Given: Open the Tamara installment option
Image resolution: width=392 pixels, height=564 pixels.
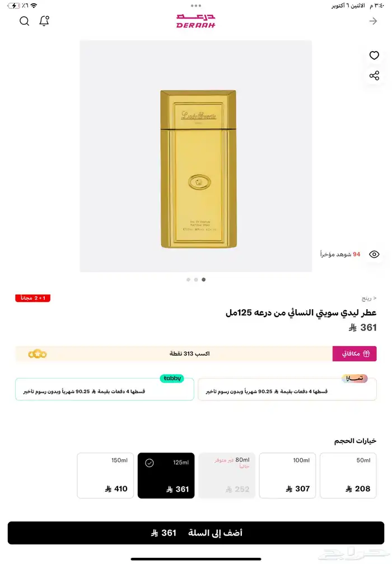Looking at the screenshot, I should point(287,389).
